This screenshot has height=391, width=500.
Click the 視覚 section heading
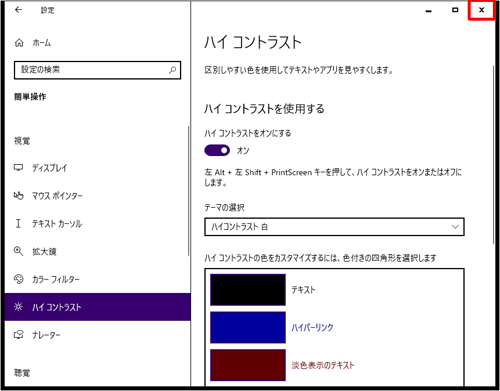click(x=22, y=141)
